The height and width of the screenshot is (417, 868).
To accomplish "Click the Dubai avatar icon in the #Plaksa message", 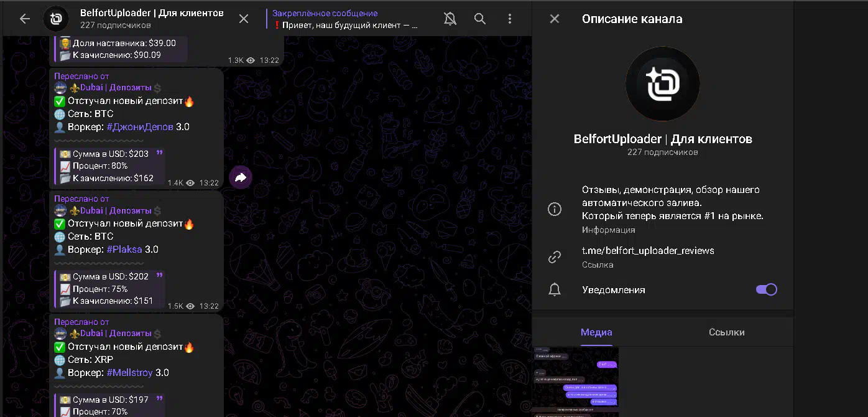I will [60, 211].
